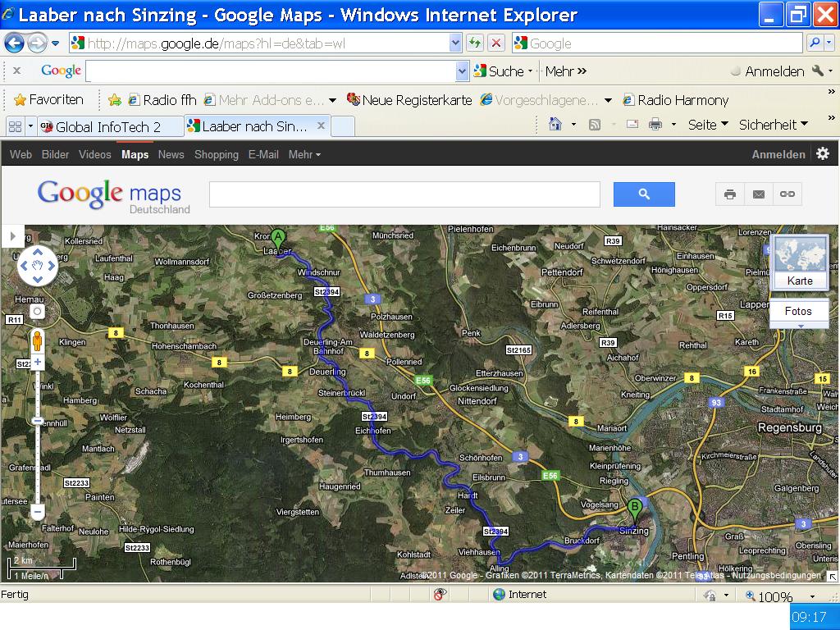Click the printer icon in command bar
Image resolution: width=840 pixels, height=630 pixels.
(655, 125)
